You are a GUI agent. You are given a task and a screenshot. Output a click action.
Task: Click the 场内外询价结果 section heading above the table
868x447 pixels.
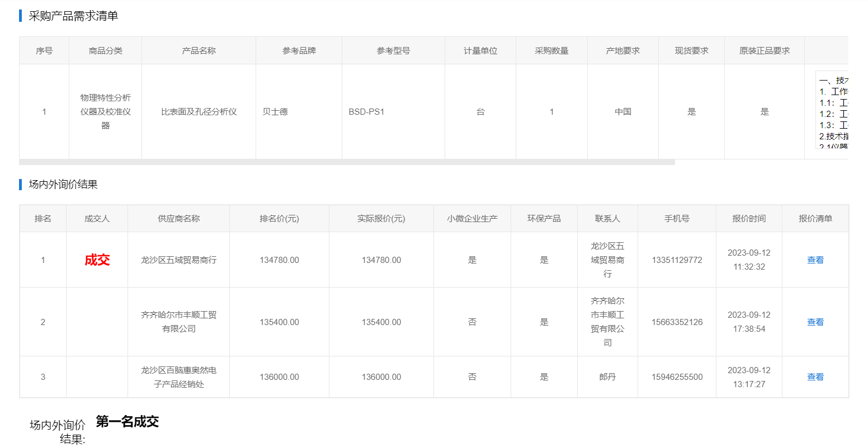pos(63,185)
